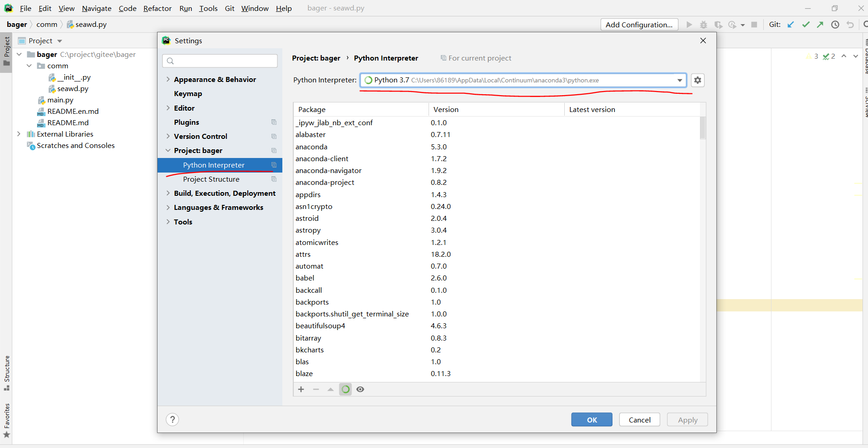Expand the Version Control settings group
This screenshot has width=868, height=448.
(168, 136)
